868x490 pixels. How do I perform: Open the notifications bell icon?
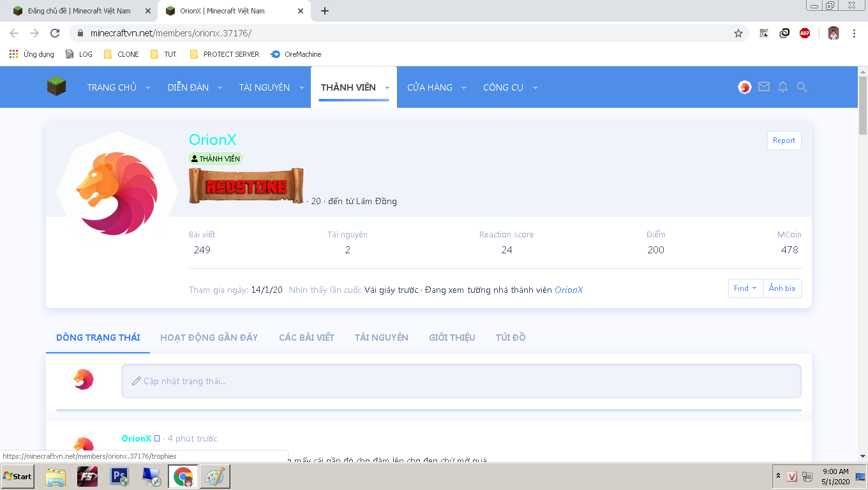(783, 87)
